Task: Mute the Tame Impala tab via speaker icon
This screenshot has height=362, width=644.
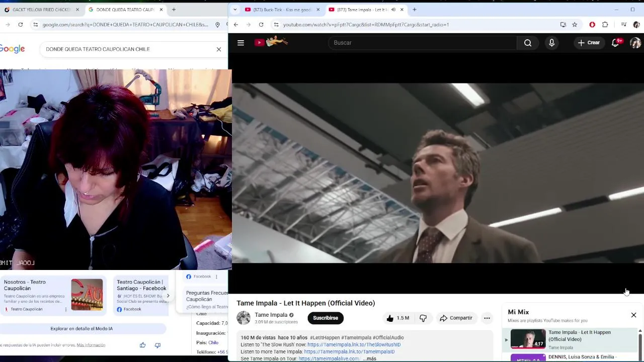Action: coord(393,10)
